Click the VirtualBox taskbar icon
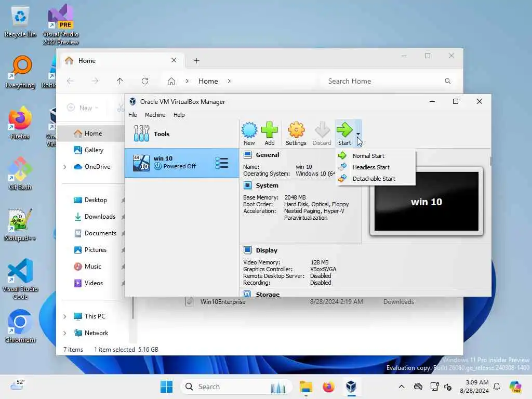This screenshot has width=532, height=399. click(351, 387)
